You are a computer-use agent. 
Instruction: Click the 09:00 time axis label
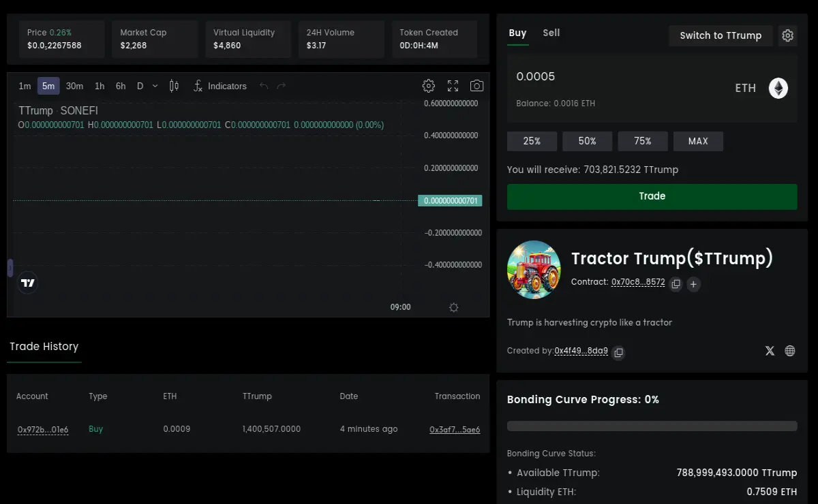400,307
